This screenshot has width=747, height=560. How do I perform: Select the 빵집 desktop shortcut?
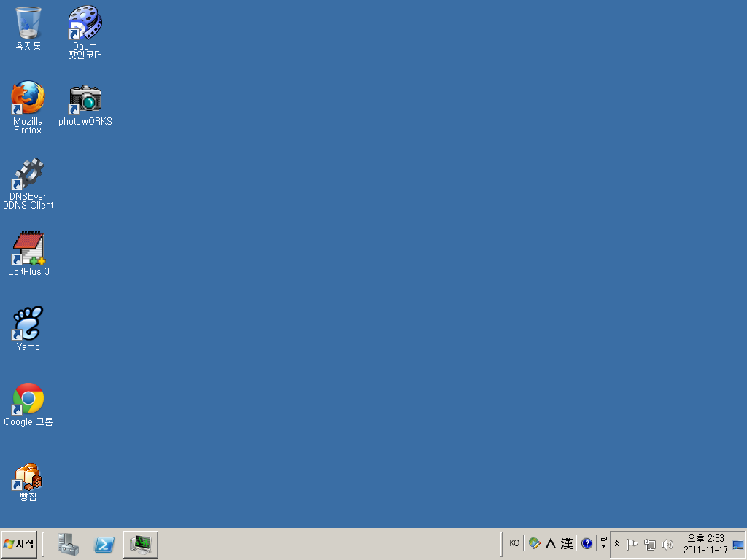click(x=28, y=481)
